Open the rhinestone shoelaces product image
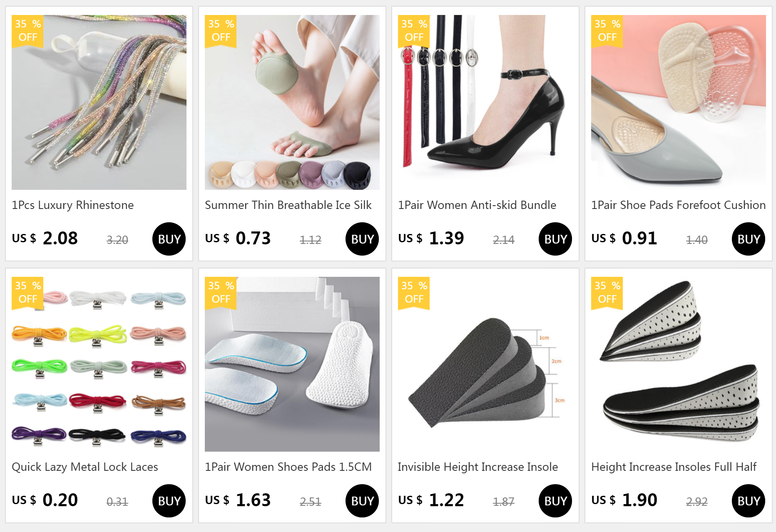Screen dimensions: 776x532 99,102
